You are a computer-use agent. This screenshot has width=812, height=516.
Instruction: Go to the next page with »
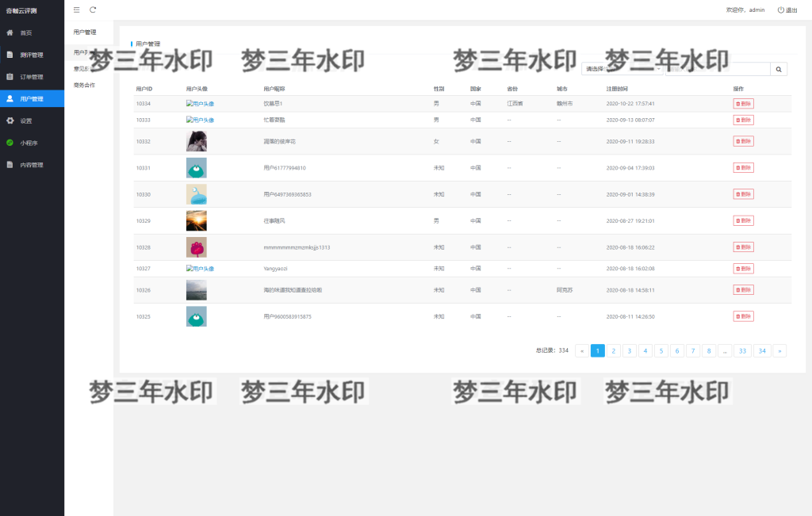coord(779,351)
